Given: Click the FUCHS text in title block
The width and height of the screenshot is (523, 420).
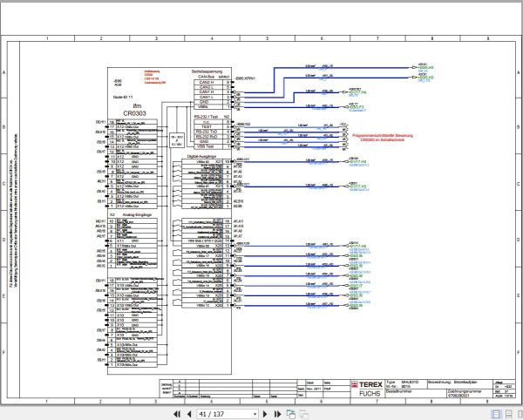Looking at the screenshot, I should pyautogui.click(x=370, y=394).
